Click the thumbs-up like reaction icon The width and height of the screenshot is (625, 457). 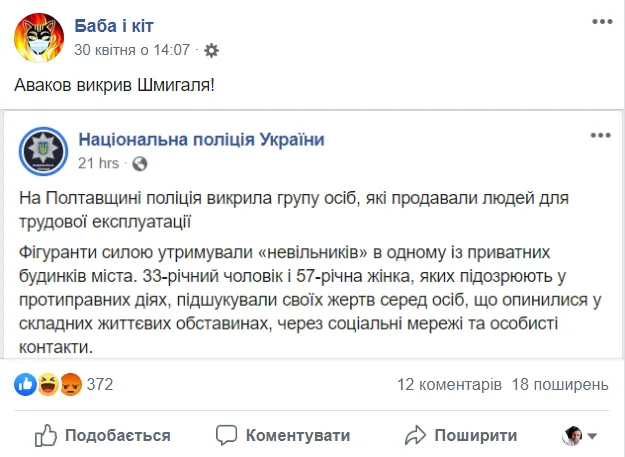[x=25, y=384]
